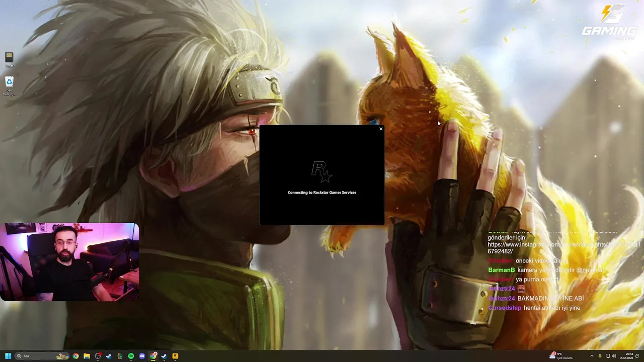Image resolution: width=644 pixels, height=362 pixels.
Task: Open the weather widget showing 9°C
Action: click(x=561, y=356)
